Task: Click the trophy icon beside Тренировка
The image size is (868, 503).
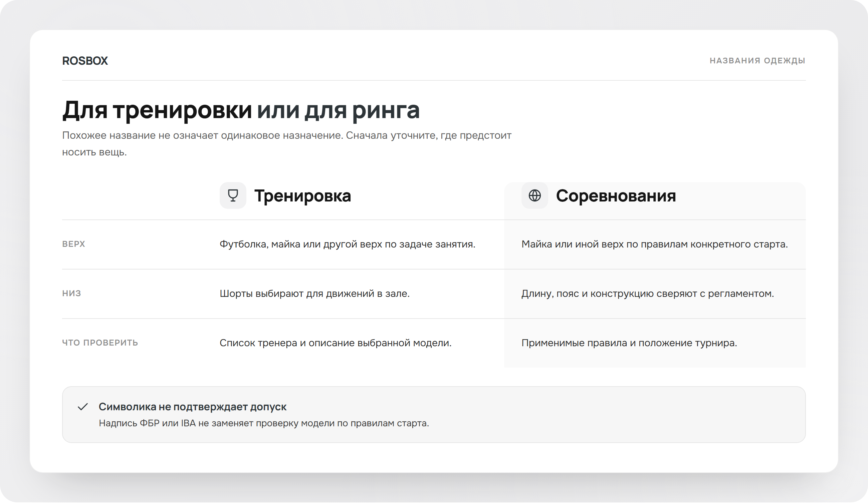Action: click(233, 195)
